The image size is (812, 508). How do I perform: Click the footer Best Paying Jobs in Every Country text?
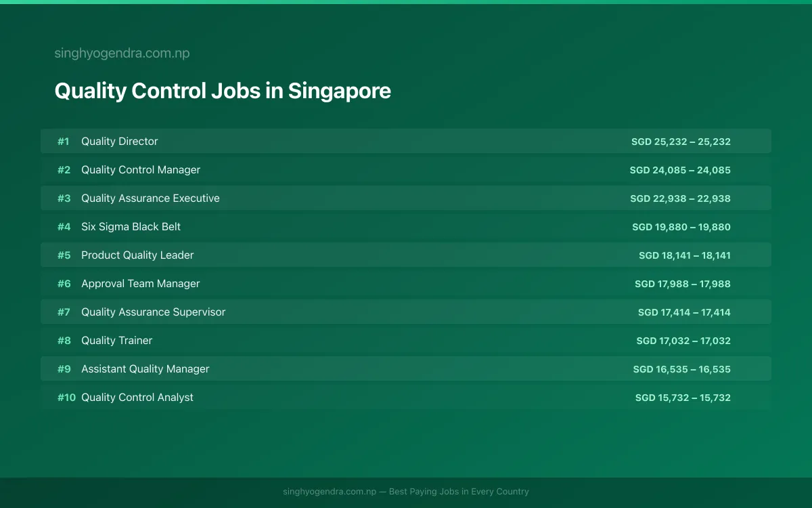point(459,492)
